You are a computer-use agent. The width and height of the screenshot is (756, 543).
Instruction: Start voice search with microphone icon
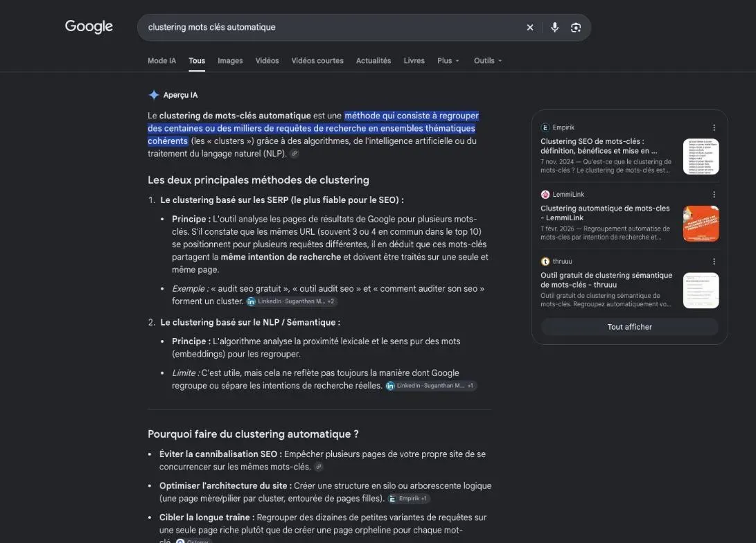pos(555,28)
